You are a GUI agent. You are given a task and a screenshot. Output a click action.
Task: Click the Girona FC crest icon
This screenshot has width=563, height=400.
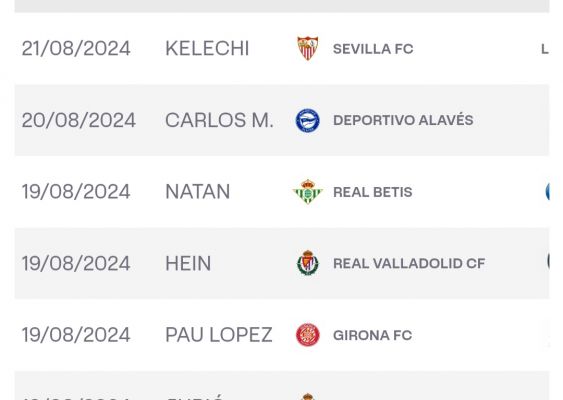tap(308, 335)
